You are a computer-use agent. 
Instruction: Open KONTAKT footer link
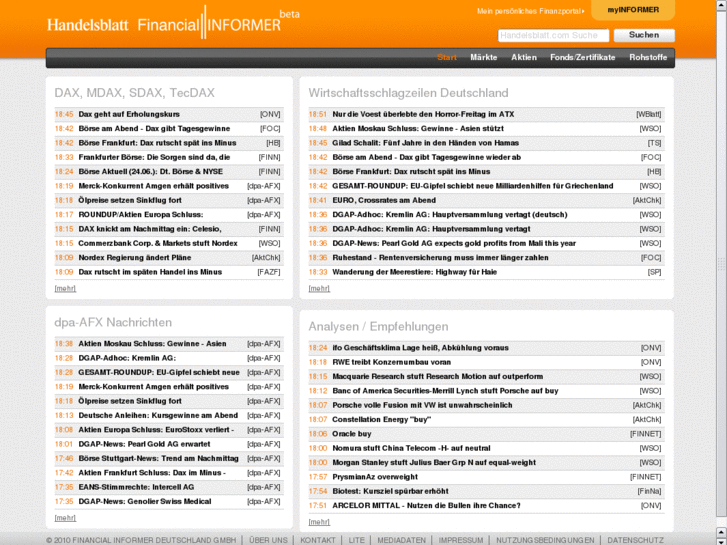pos(318,540)
